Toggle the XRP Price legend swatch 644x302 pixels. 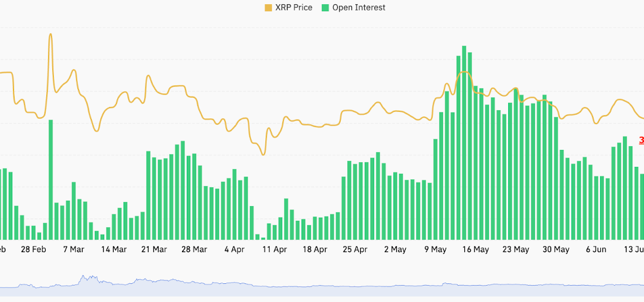(268, 8)
